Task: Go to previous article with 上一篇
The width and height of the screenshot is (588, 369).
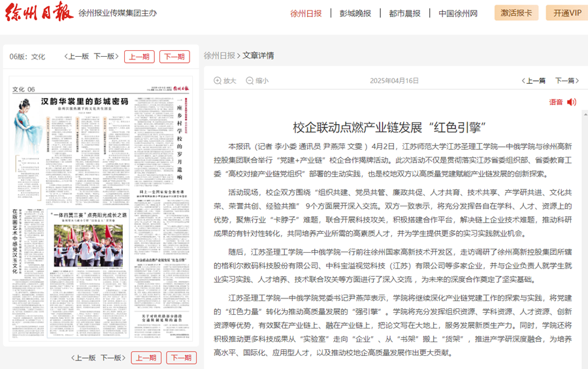Action: pos(533,81)
